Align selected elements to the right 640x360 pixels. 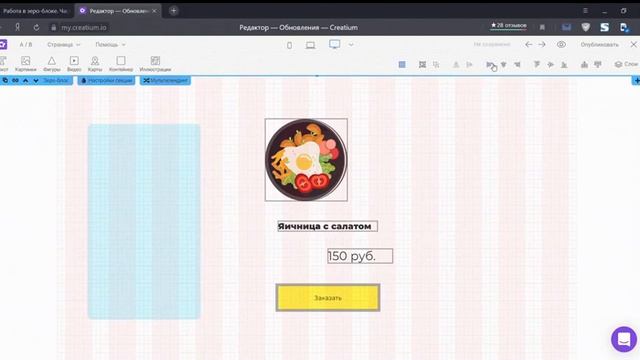pos(517,64)
